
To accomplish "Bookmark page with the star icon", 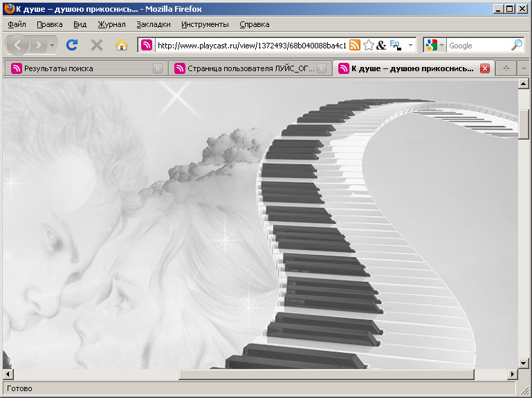I will click(x=368, y=45).
